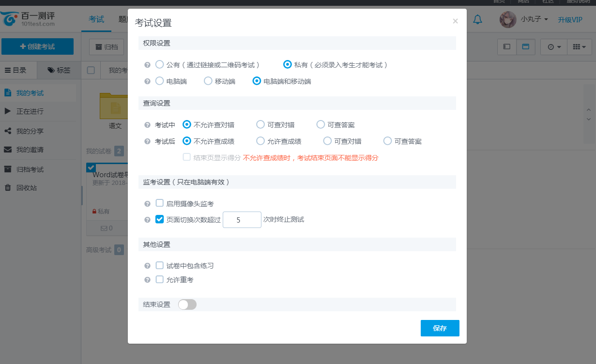Open 小丸子 user menu dropdown
The height and width of the screenshot is (364, 596).
pos(535,19)
